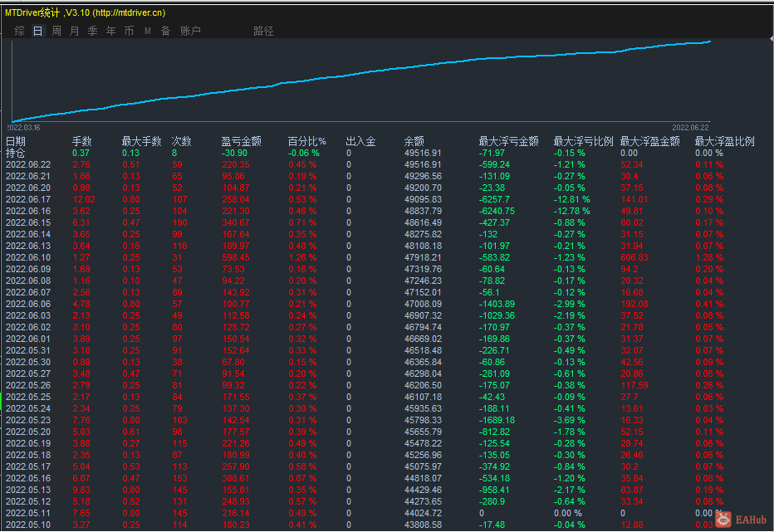774x532 pixels.
Task: Select the 2022.06.06 date cell
Action: [28, 304]
